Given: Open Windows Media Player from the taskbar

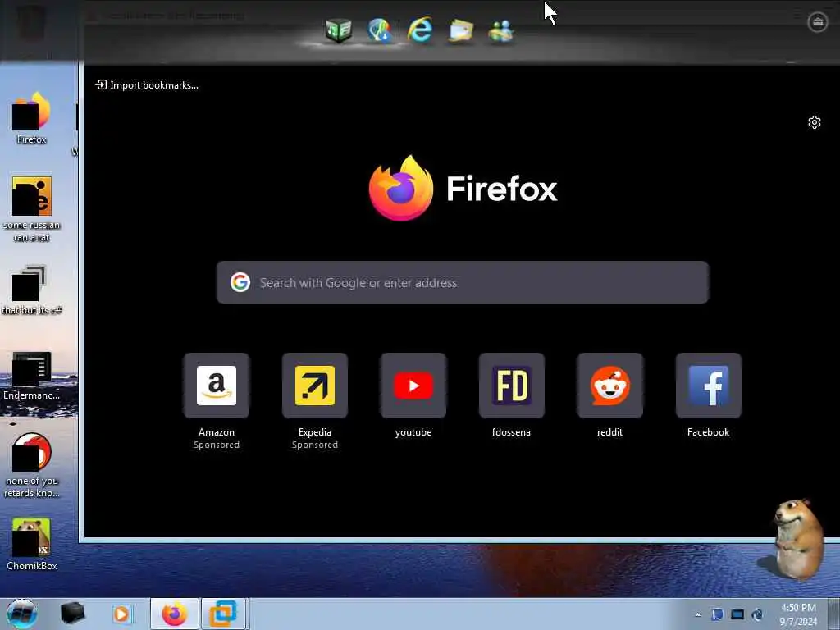Looking at the screenshot, I should point(122,614).
